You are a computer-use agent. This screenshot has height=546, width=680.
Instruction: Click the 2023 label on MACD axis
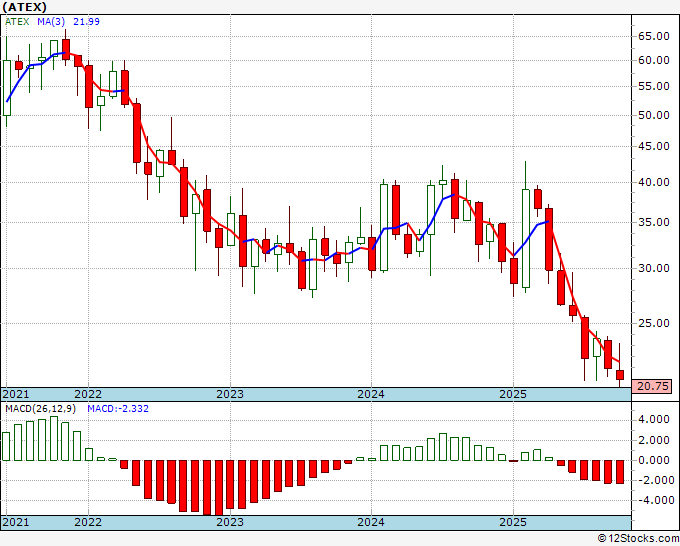click(x=230, y=522)
